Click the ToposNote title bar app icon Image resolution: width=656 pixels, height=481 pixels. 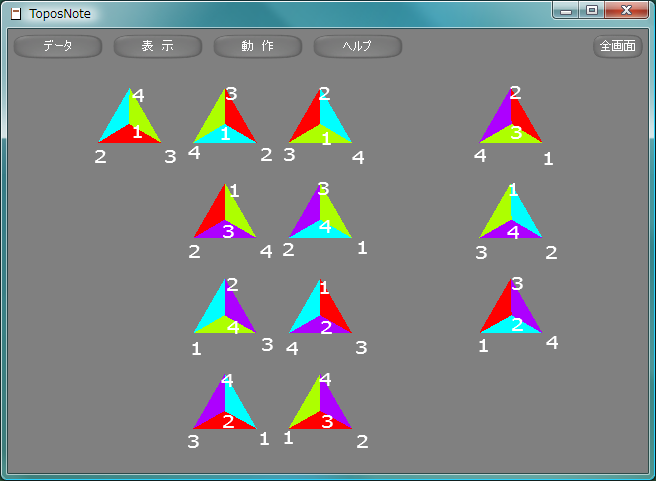pos(16,14)
